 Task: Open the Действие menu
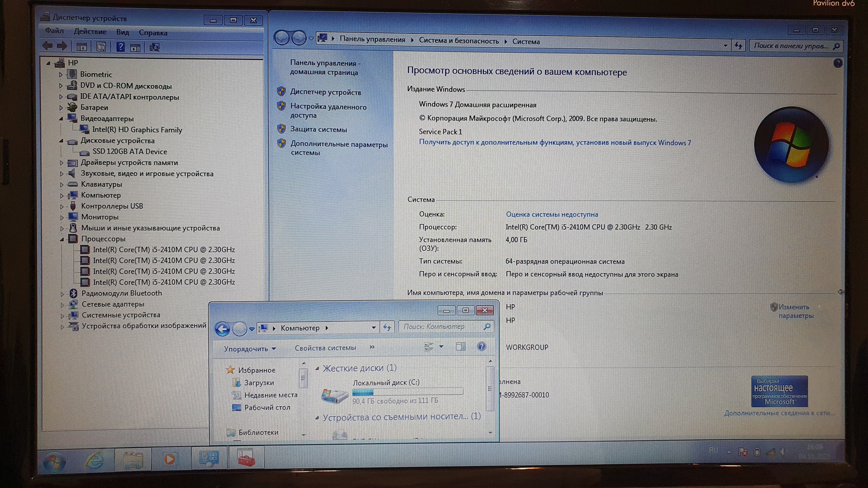coord(90,32)
